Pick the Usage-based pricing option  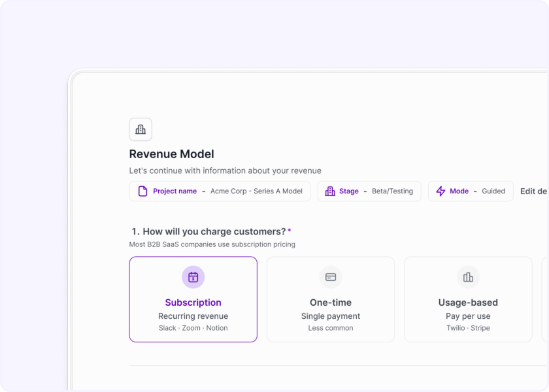click(x=468, y=302)
